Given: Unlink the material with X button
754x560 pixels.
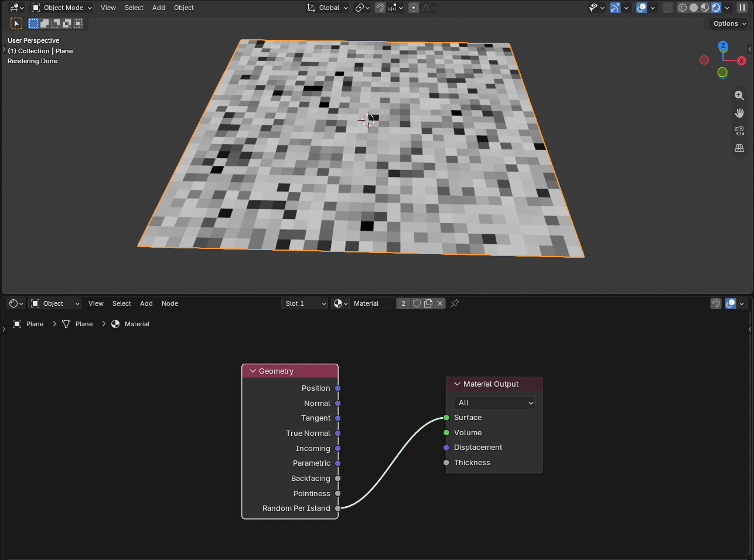Looking at the screenshot, I should pyautogui.click(x=440, y=303).
